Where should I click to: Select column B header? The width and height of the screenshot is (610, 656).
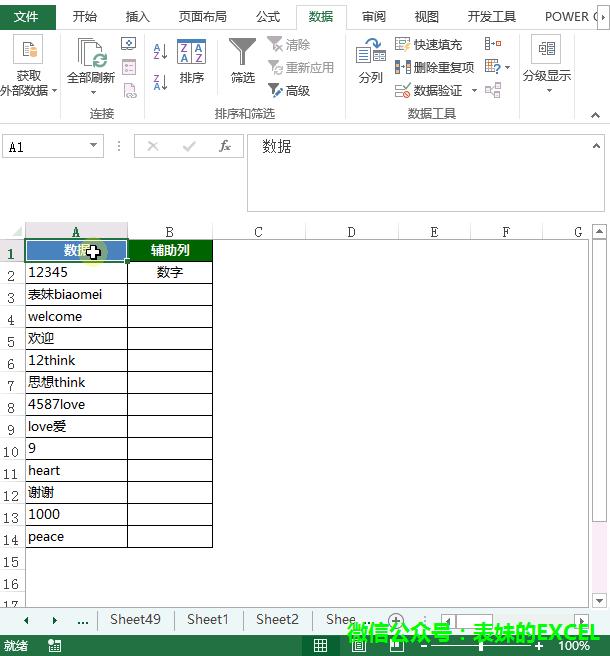[x=170, y=231]
